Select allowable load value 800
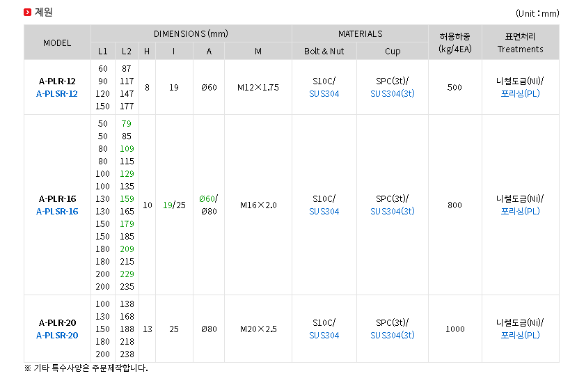The width and height of the screenshot is (577, 392). point(455,205)
